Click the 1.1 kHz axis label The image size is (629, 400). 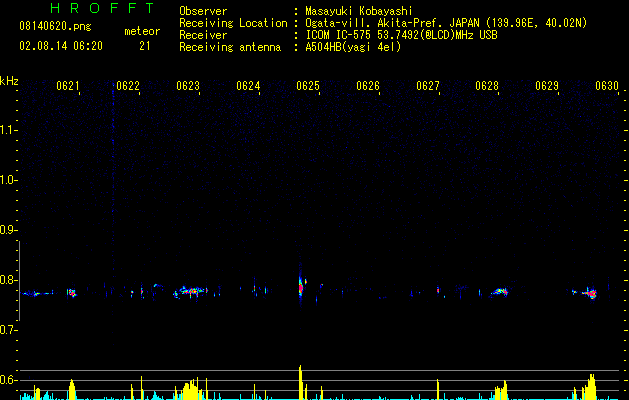pos(8,130)
